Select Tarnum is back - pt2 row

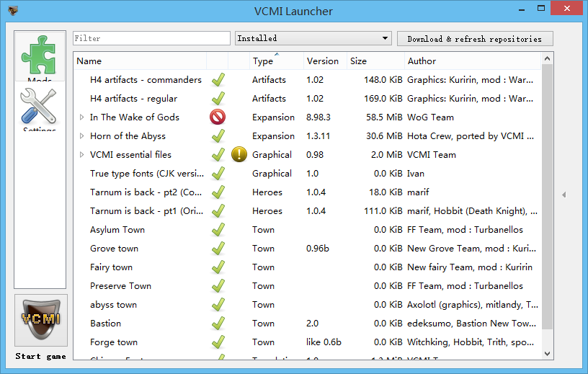307,192
